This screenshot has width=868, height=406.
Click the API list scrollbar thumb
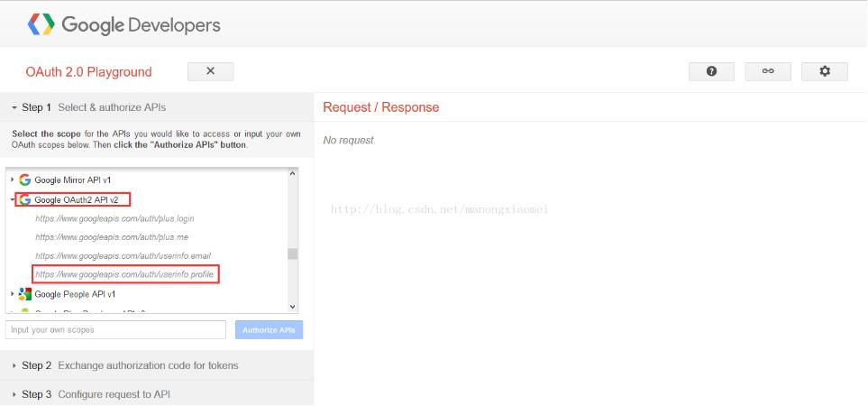pyautogui.click(x=292, y=254)
